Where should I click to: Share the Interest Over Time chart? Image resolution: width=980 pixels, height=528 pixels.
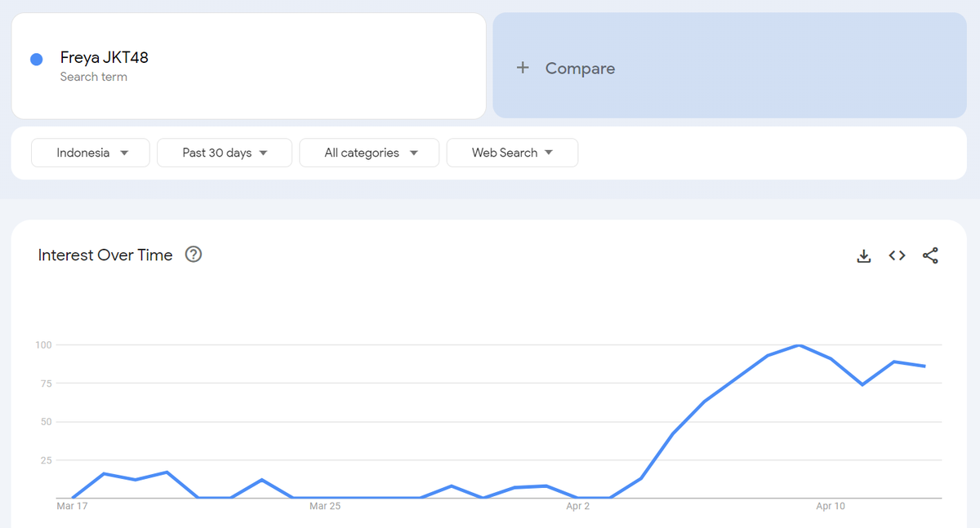pyautogui.click(x=930, y=256)
